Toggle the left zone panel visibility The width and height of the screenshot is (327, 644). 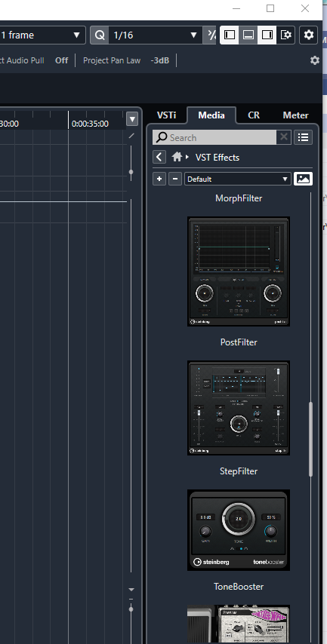(x=230, y=35)
